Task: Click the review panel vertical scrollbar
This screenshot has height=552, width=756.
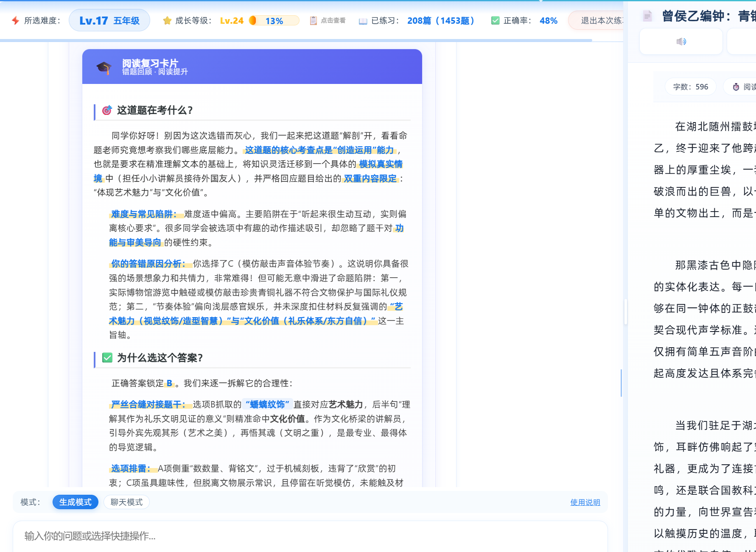Action: tap(621, 382)
